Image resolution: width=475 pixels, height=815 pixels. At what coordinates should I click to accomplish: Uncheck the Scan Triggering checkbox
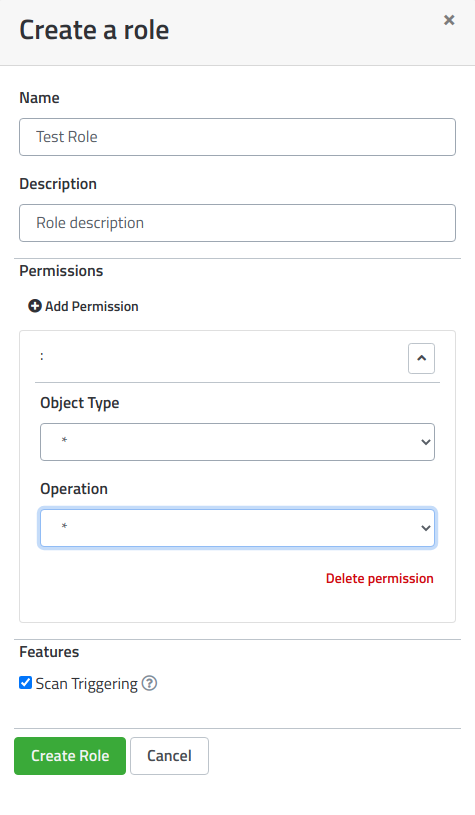(25, 682)
